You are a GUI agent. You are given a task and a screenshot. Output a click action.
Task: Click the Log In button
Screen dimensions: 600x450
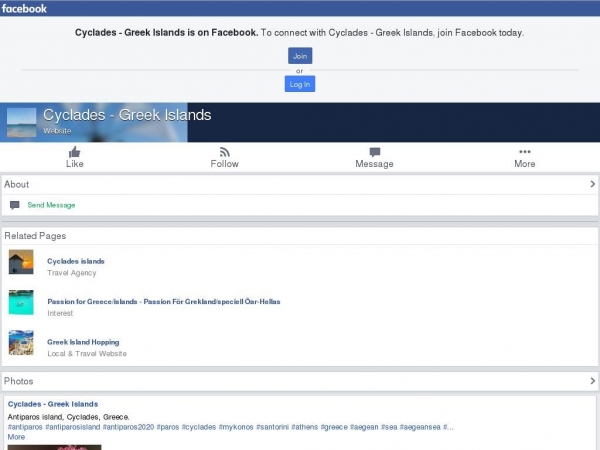300,84
